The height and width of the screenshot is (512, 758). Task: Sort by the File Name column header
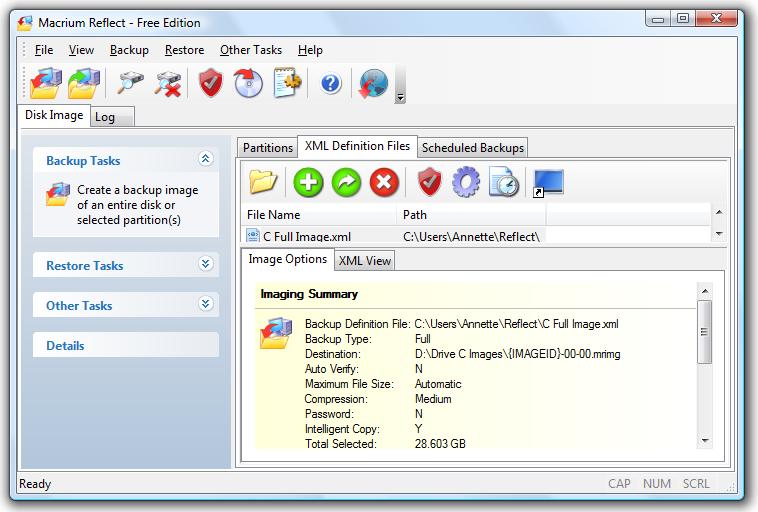(319, 215)
